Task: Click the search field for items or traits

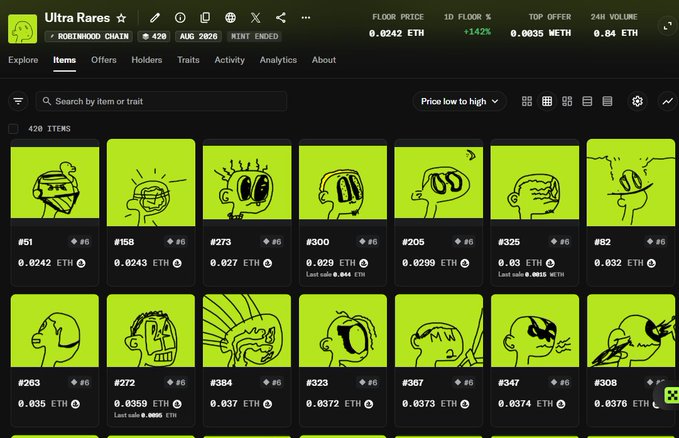Action: click(161, 101)
